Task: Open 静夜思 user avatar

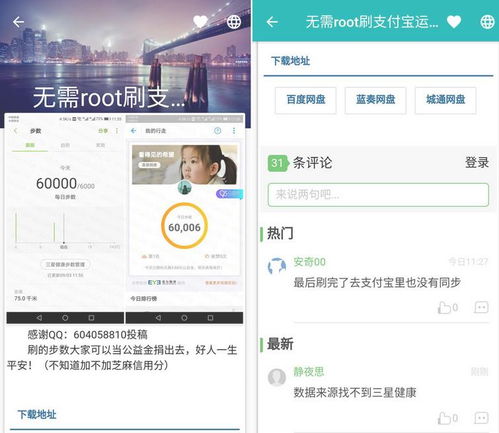Action: coord(277,377)
